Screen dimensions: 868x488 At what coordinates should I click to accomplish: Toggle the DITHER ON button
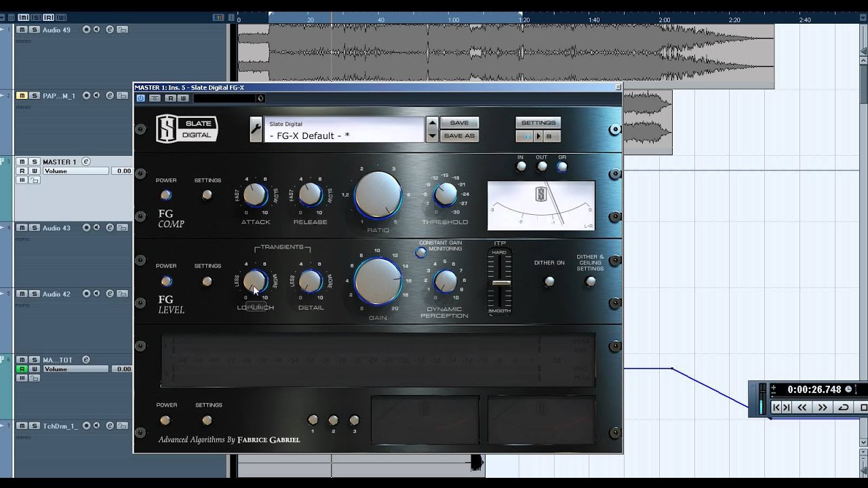549,281
